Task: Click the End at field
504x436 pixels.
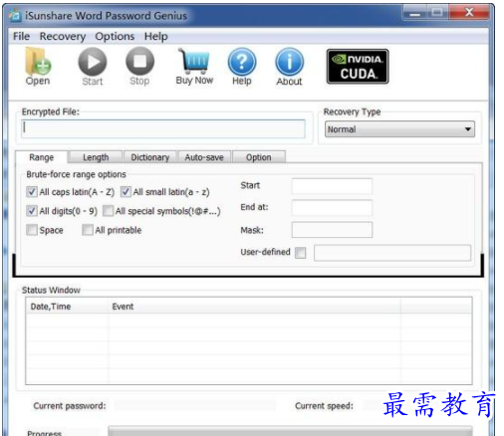Action: (x=332, y=208)
